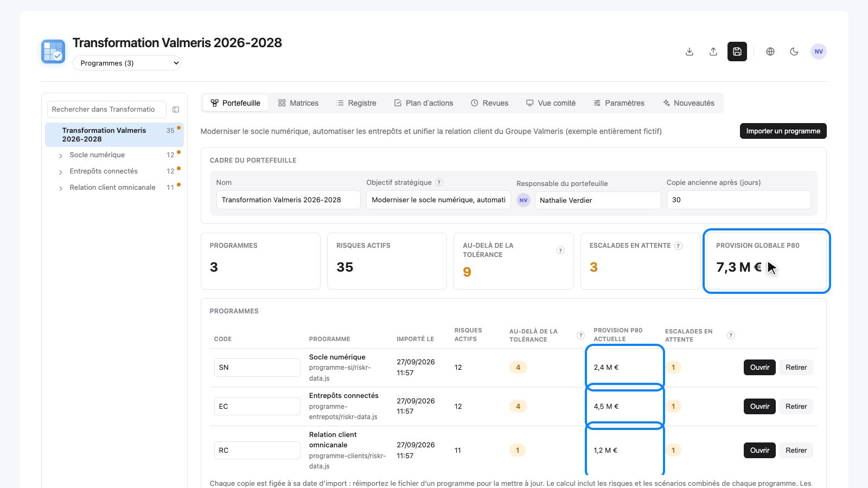The width and height of the screenshot is (868, 488).
Task: Open the Revues tab
Action: point(490,103)
